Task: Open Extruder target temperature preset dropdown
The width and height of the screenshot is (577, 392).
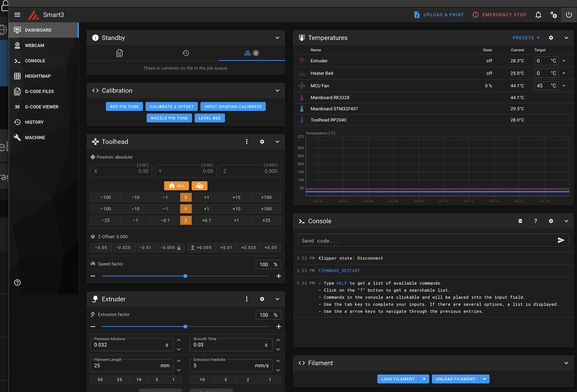Action: [x=564, y=61]
